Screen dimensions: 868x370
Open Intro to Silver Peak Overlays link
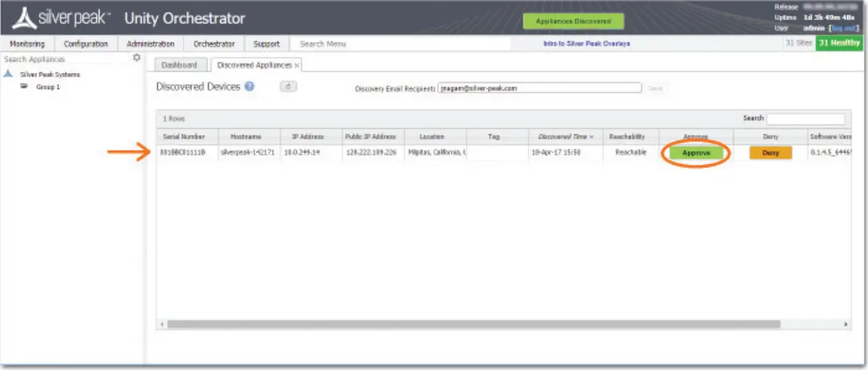586,43
